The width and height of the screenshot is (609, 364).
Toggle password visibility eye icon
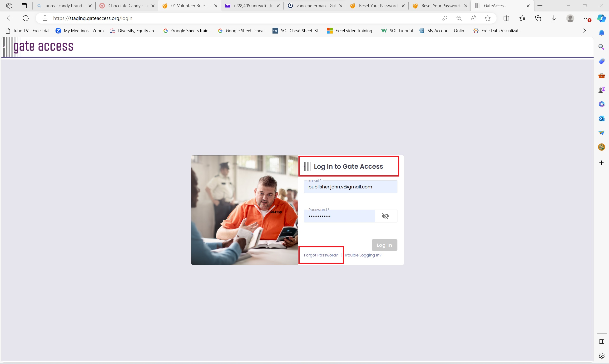[385, 216]
